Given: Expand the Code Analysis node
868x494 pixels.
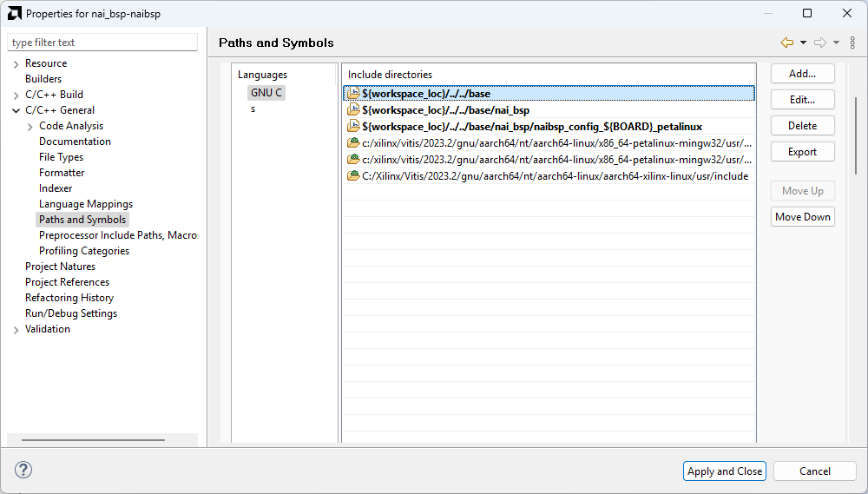Looking at the screenshot, I should tap(30, 127).
